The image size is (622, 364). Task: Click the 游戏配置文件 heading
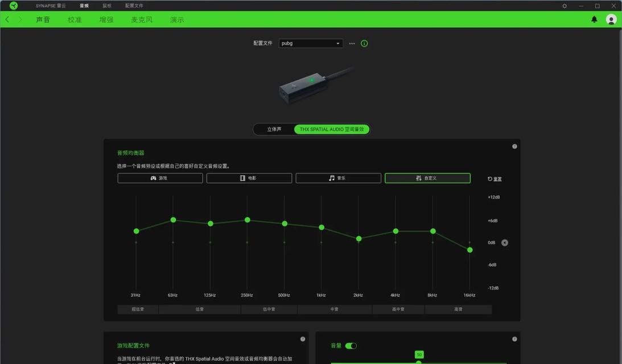coord(133,345)
